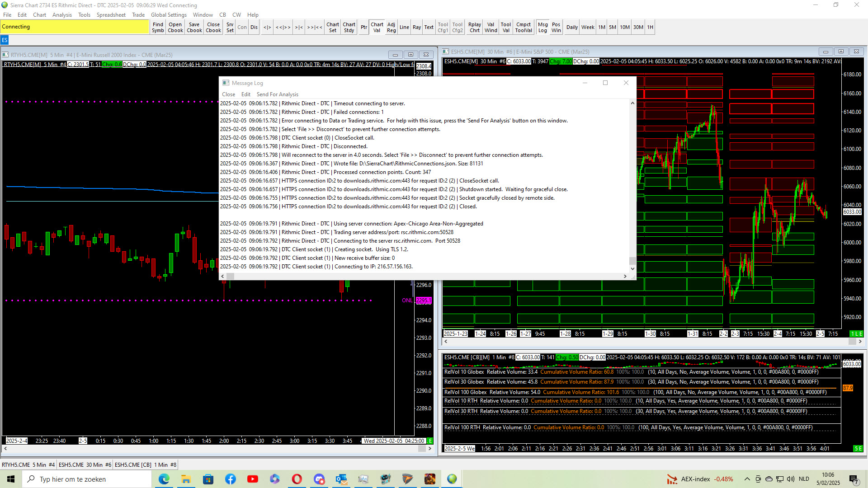Open Replay Chart toolbar button

tap(474, 27)
